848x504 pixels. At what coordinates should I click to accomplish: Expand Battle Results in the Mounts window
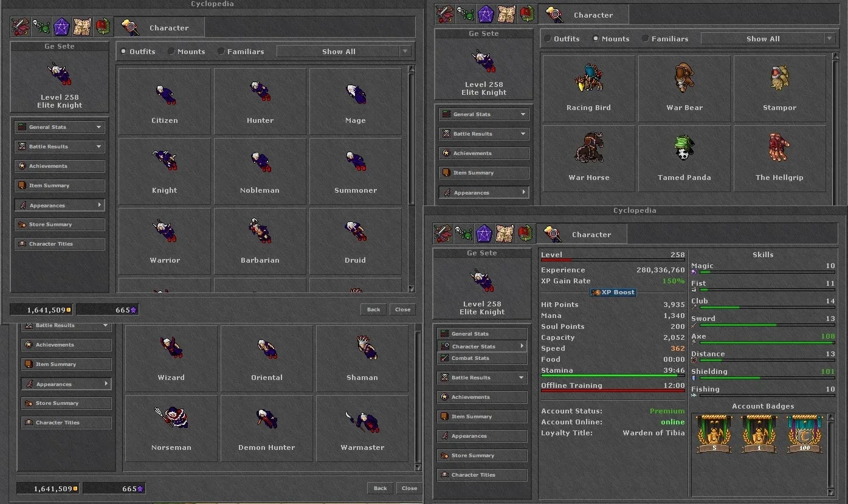coord(484,134)
